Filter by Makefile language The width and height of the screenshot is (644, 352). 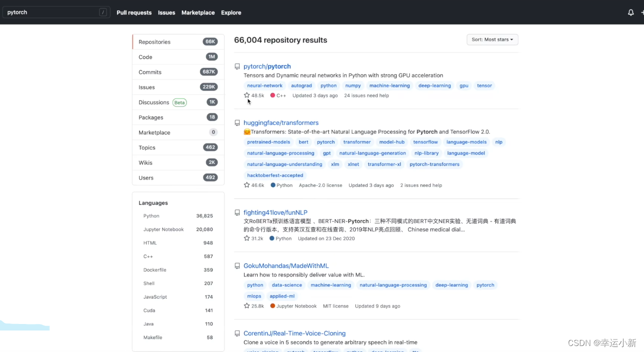point(178,337)
